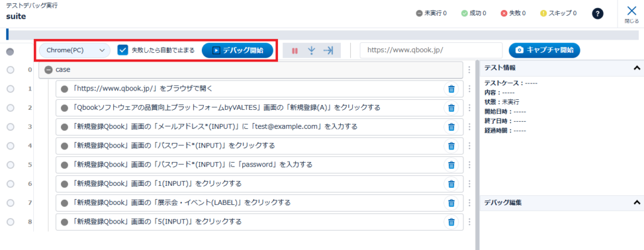This screenshot has height=250, width=644.
Task: Select the breakpoint radio for row 8
Action: (10, 222)
